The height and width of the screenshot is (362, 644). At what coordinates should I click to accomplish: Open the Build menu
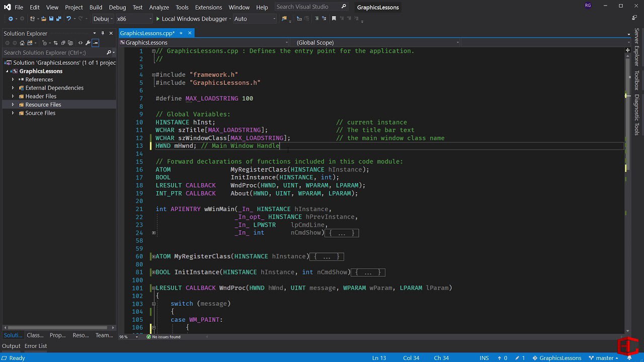(96, 7)
